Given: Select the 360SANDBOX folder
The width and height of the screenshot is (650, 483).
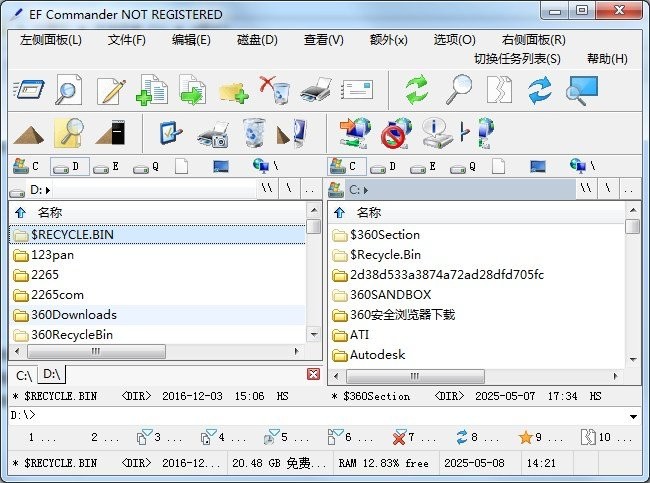Looking at the screenshot, I should point(477,295).
